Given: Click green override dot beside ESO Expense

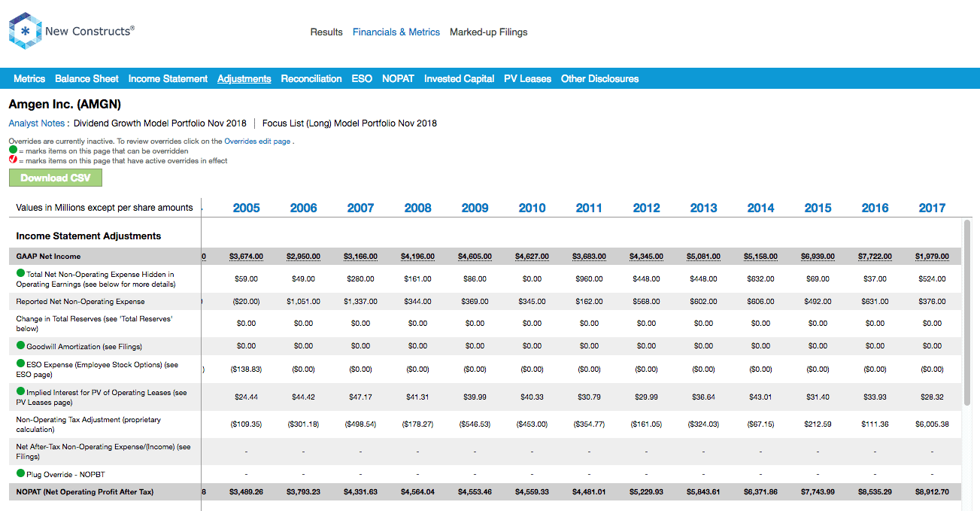Looking at the screenshot, I should (20, 363).
